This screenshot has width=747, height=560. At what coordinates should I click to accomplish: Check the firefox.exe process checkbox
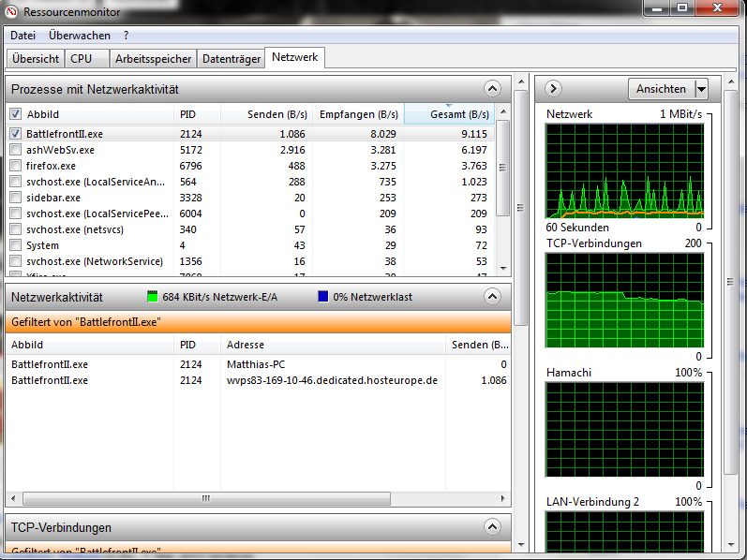(15, 166)
